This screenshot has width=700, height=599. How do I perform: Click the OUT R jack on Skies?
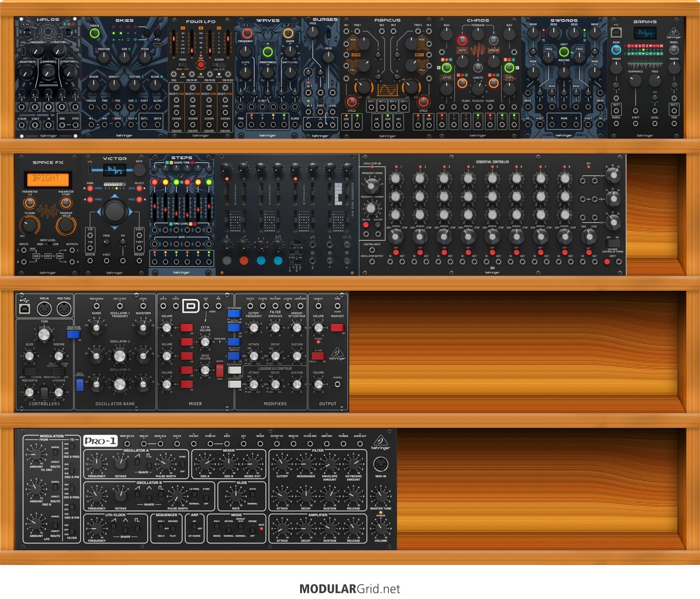157,125
